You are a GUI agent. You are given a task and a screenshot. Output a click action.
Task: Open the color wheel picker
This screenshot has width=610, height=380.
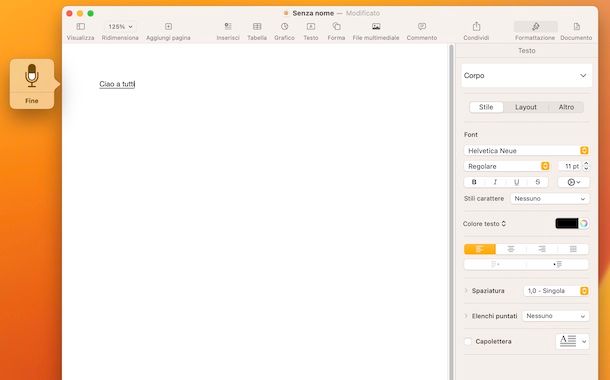pyautogui.click(x=584, y=223)
